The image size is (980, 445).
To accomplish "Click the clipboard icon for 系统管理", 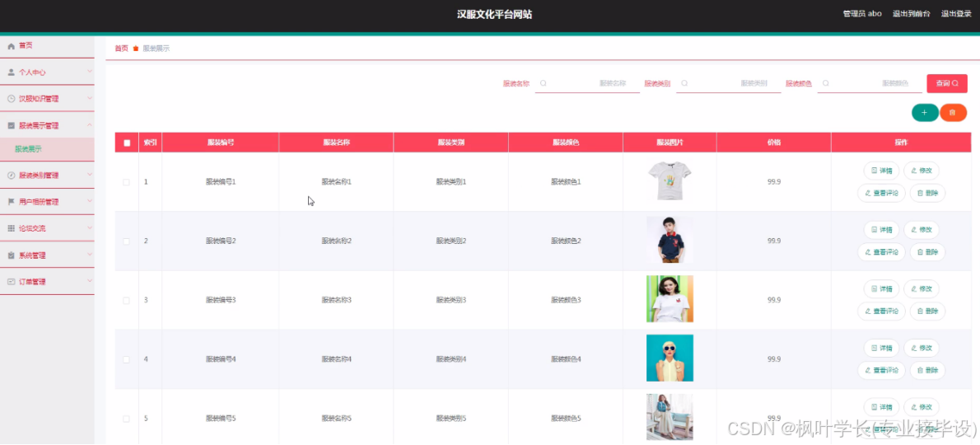I will click(12, 255).
